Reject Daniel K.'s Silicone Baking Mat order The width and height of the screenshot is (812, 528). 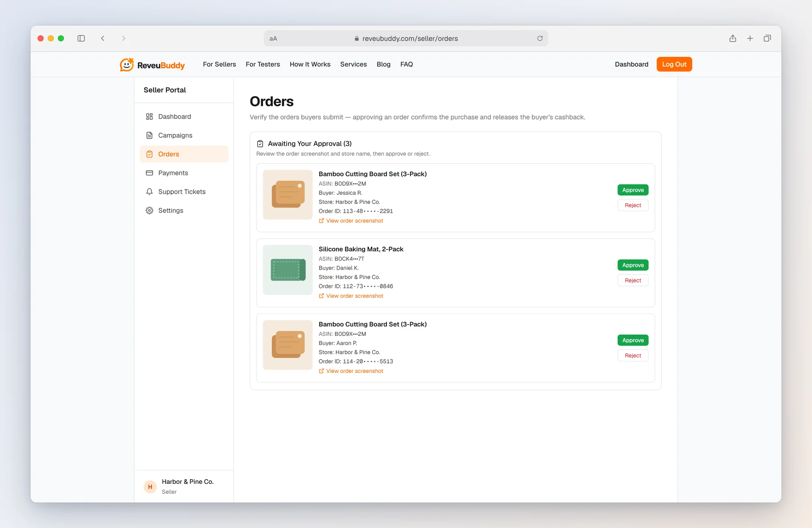633,280
